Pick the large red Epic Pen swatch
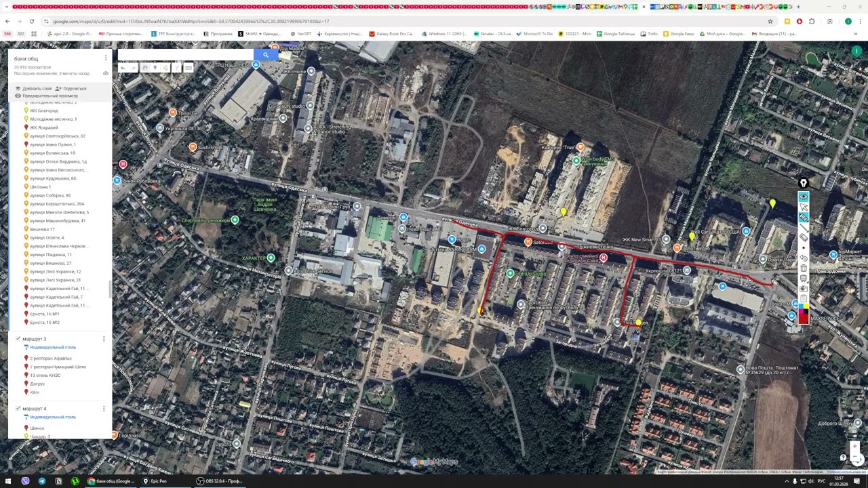The height and width of the screenshot is (488, 868). [804, 317]
